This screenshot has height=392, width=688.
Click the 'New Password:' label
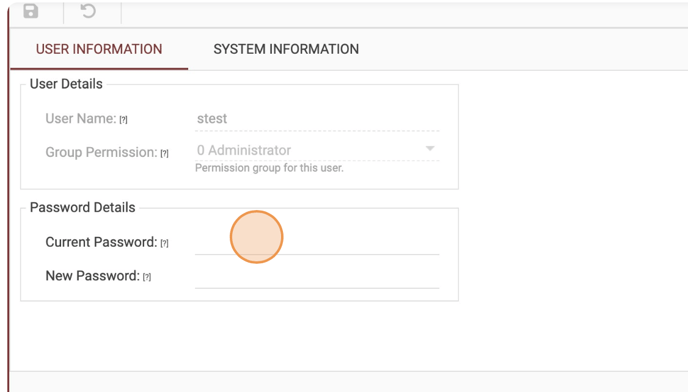[x=93, y=276]
